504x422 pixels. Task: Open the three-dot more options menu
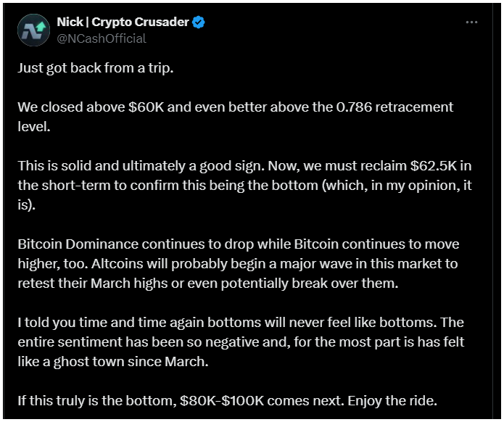471,22
